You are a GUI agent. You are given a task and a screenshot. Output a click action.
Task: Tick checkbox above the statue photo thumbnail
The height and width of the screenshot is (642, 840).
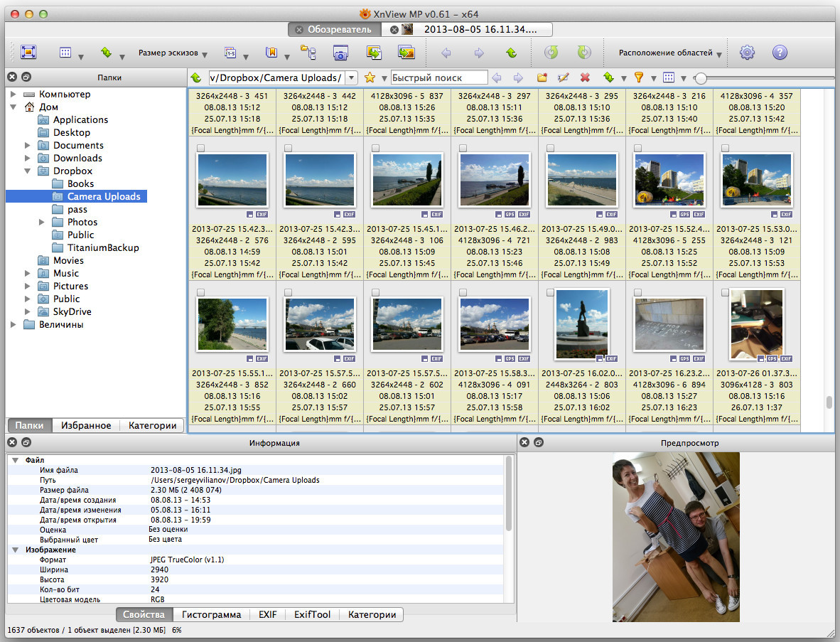click(x=550, y=293)
